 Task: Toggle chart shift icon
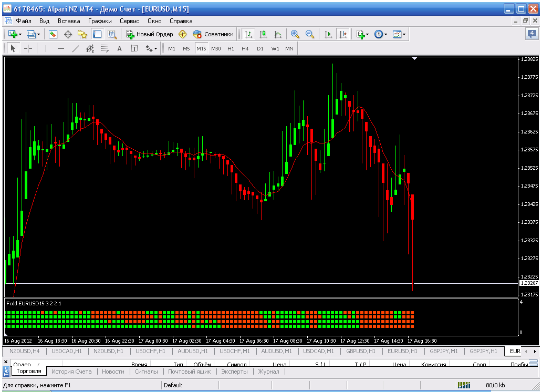click(x=343, y=34)
